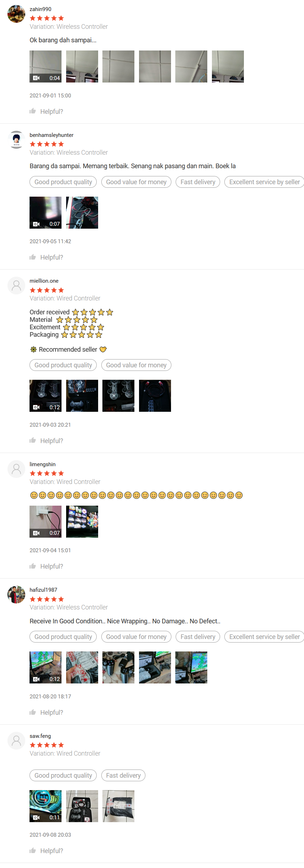Select 'Fast delivery' tag in benhamsleyhunter's review

pyautogui.click(x=198, y=182)
